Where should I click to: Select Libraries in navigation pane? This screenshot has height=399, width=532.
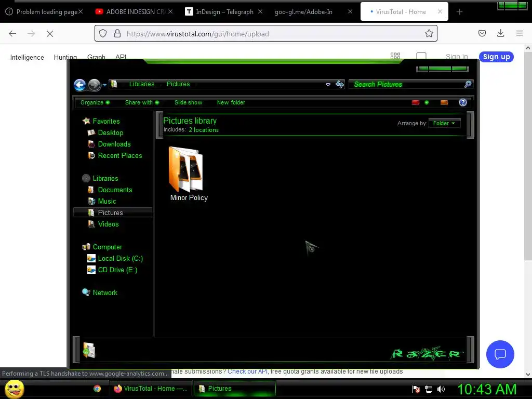[x=105, y=179]
